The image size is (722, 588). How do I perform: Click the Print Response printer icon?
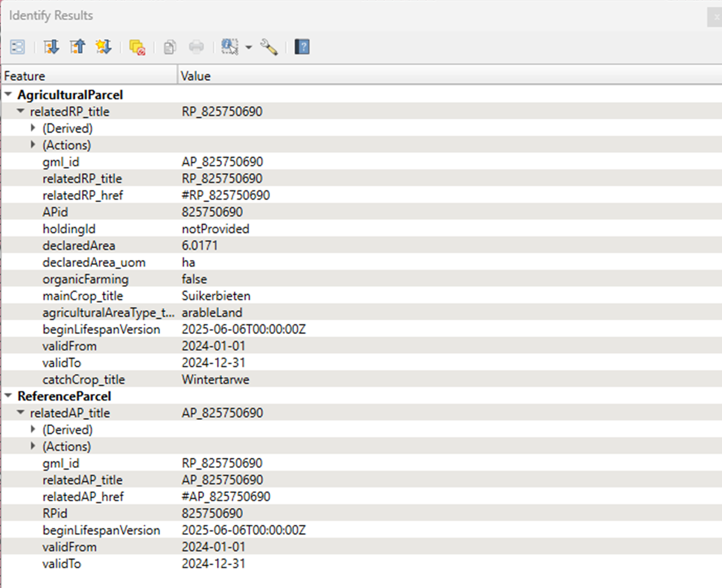pos(196,47)
